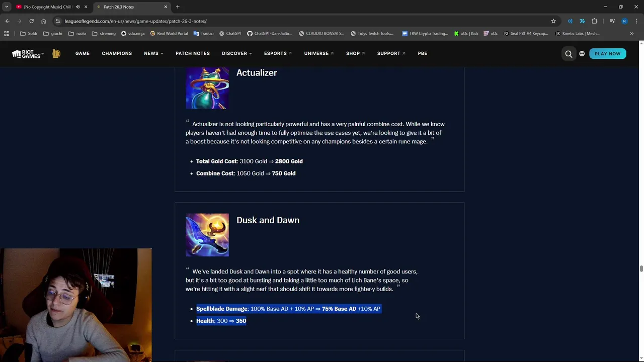Viewport: 644px width, 362px height.
Task: Bookmark this page with the star icon
Action: point(553,21)
